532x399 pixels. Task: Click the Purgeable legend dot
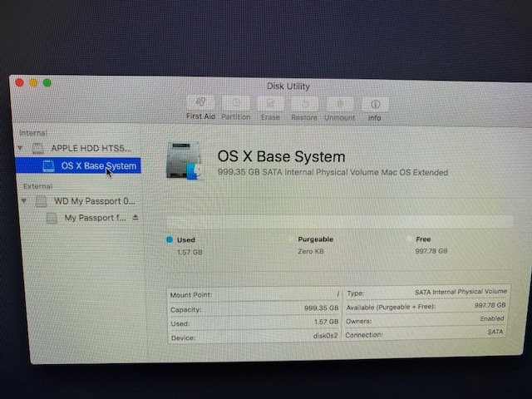click(x=291, y=239)
